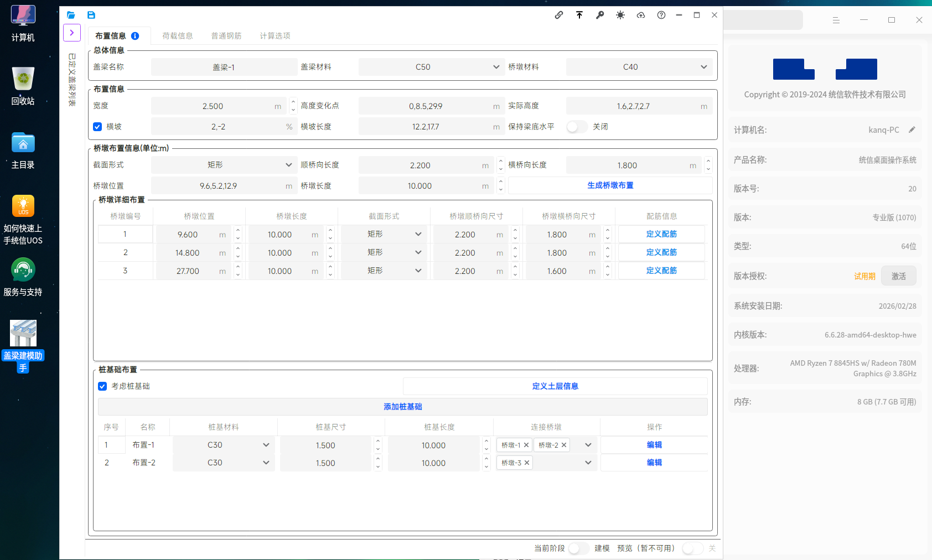Click the chain link icon in title bar

pyautogui.click(x=559, y=15)
